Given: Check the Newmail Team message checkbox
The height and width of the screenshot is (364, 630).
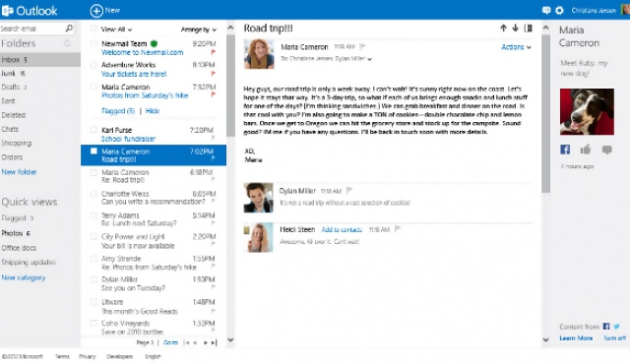Looking at the screenshot, I should click(x=94, y=43).
